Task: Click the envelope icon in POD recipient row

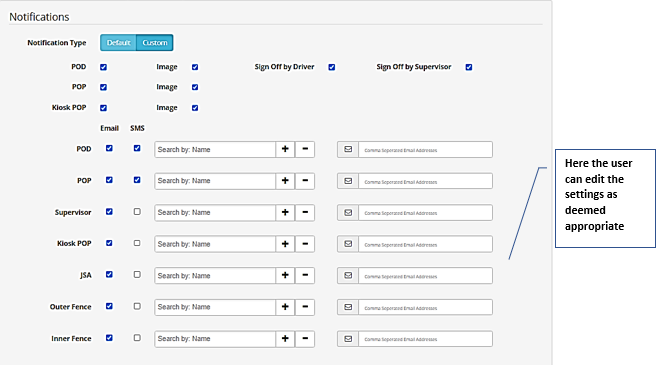Action: (348, 149)
